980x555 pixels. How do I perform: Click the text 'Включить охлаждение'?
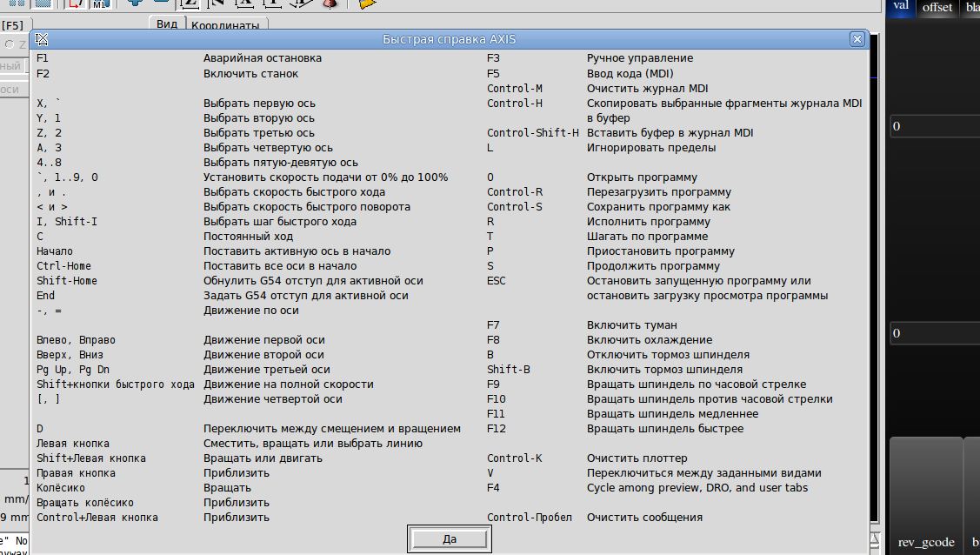coord(650,340)
